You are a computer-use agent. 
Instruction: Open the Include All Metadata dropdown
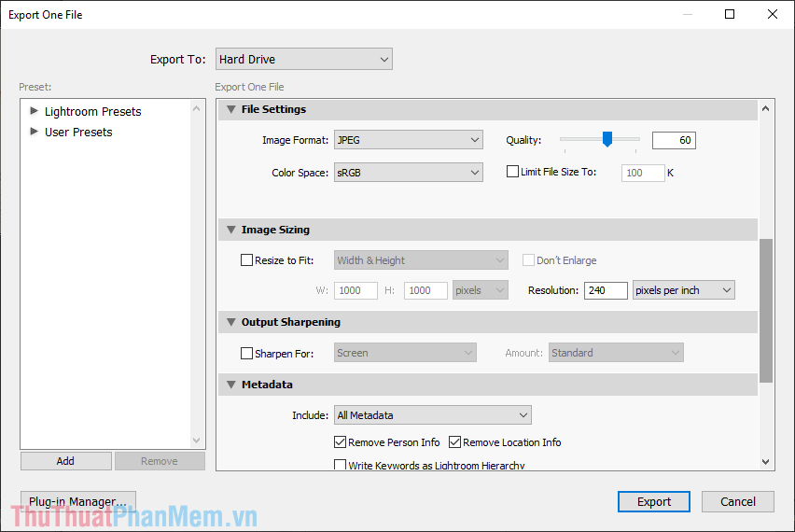tap(432, 415)
